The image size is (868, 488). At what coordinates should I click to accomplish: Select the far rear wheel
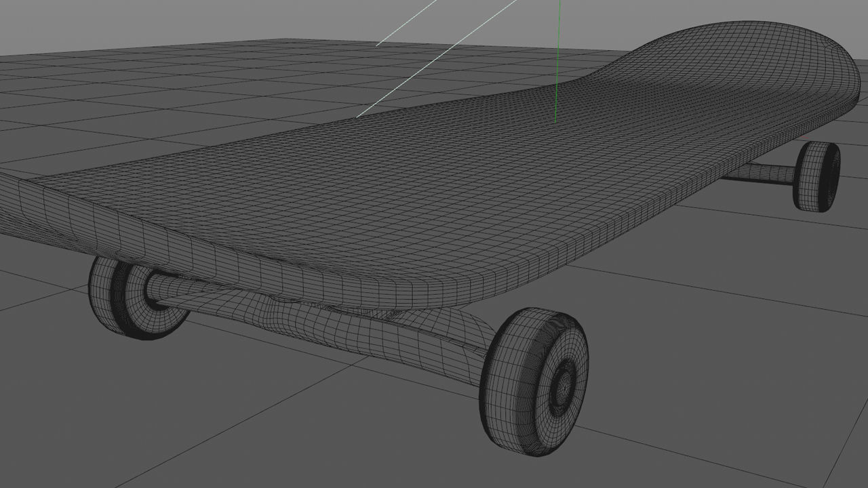click(x=818, y=176)
